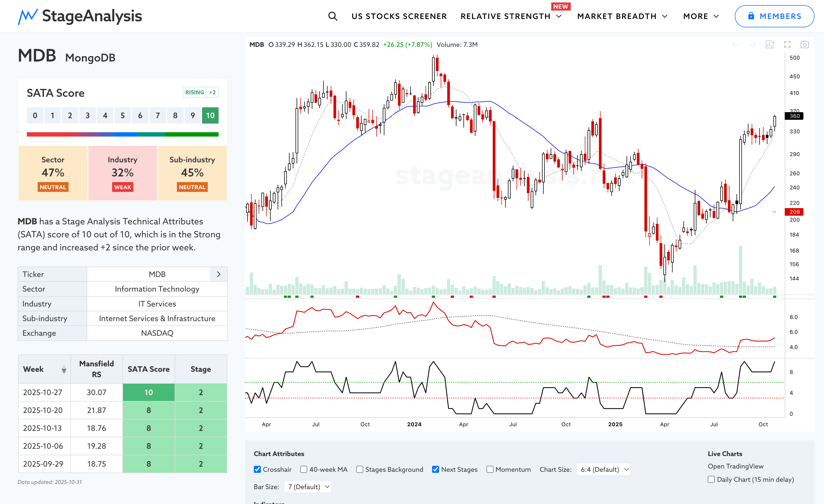Click the chart back arrow icon
Screen dimensions: 824x504
point(735,44)
